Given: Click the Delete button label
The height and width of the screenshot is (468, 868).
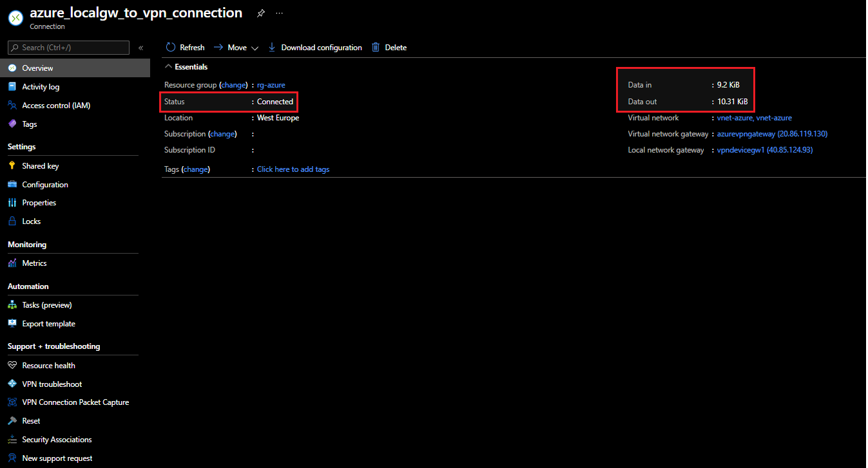Looking at the screenshot, I should click(396, 48).
